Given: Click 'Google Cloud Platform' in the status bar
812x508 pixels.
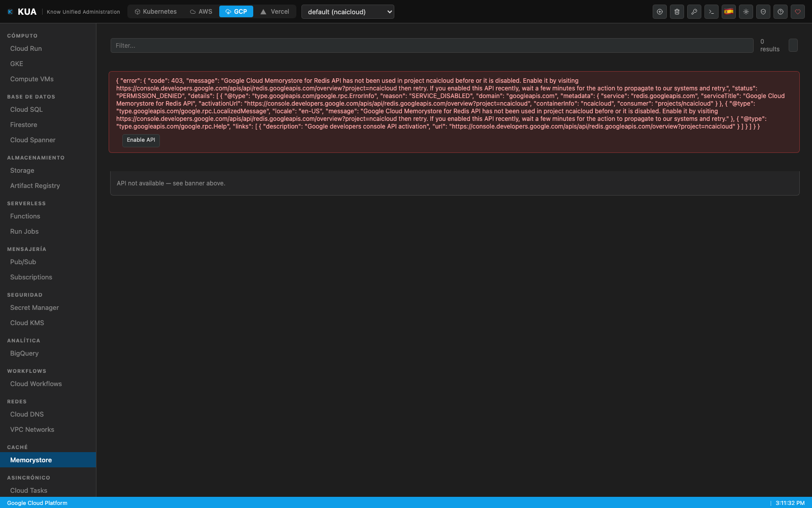Looking at the screenshot, I should (x=37, y=503).
